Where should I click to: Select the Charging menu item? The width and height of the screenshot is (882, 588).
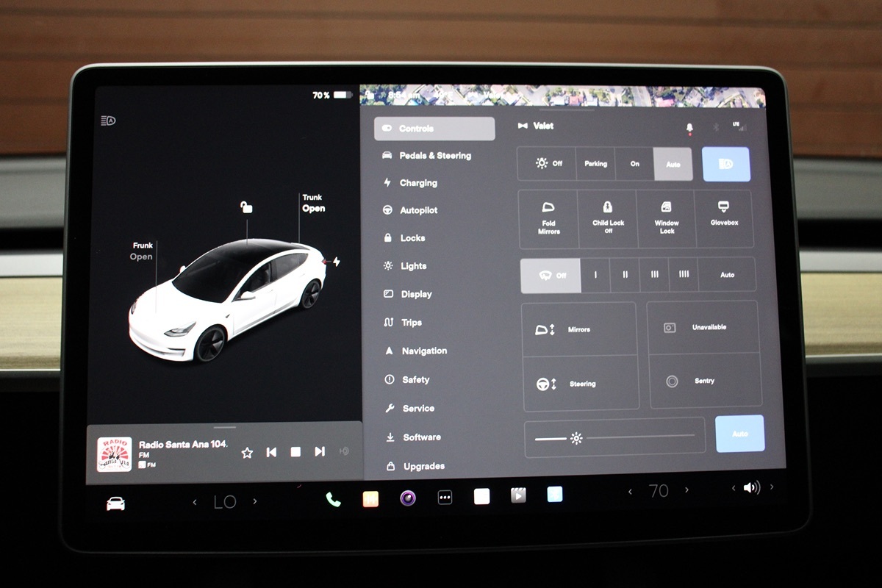(x=417, y=183)
